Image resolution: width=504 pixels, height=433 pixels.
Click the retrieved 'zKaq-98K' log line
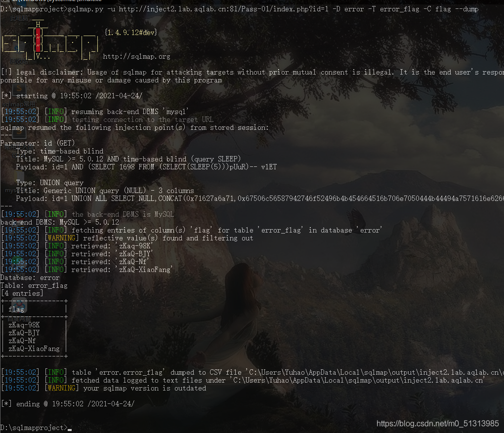(77, 246)
